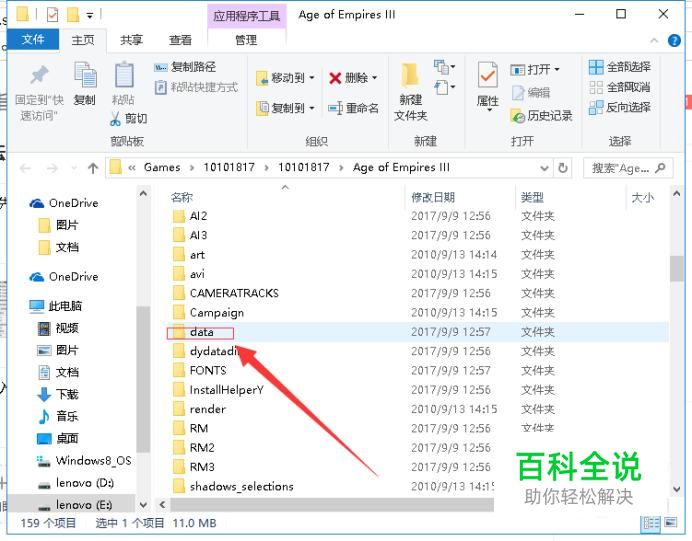
Task: Click the Refresh button beside address bar
Action: click(563, 168)
